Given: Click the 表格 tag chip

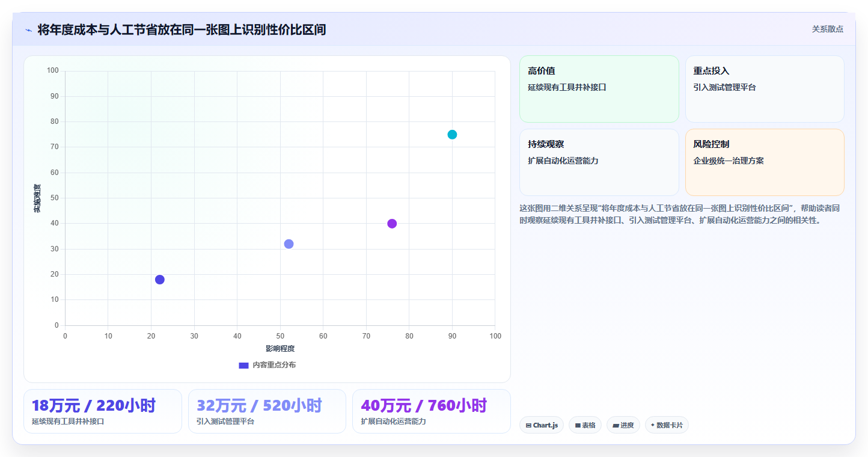Looking at the screenshot, I should [x=585, y=425].
